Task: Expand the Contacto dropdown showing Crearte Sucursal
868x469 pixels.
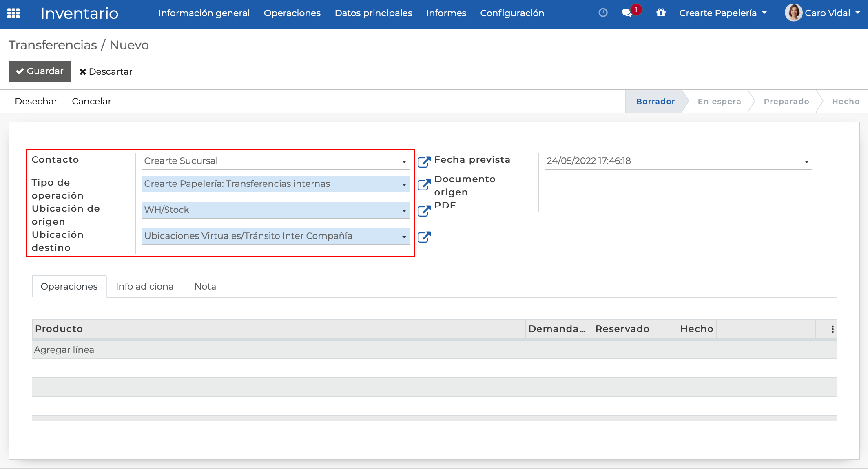Action: click(403, 161)
